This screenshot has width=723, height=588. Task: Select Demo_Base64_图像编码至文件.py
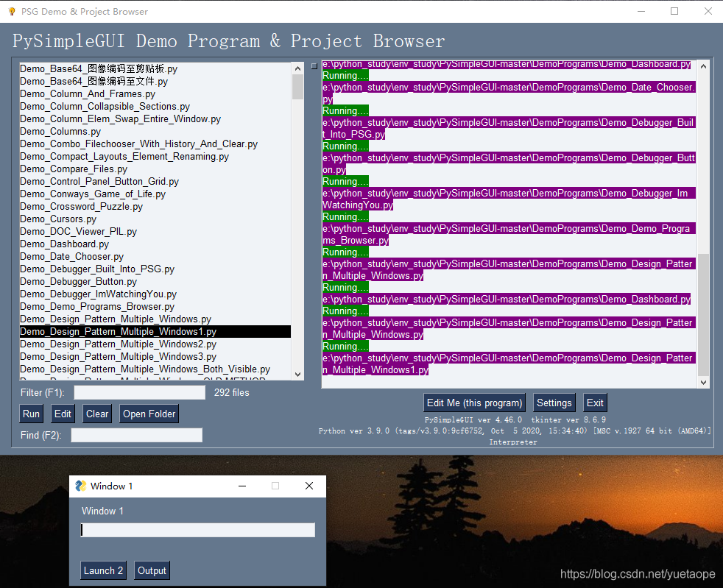click(155, 81)
